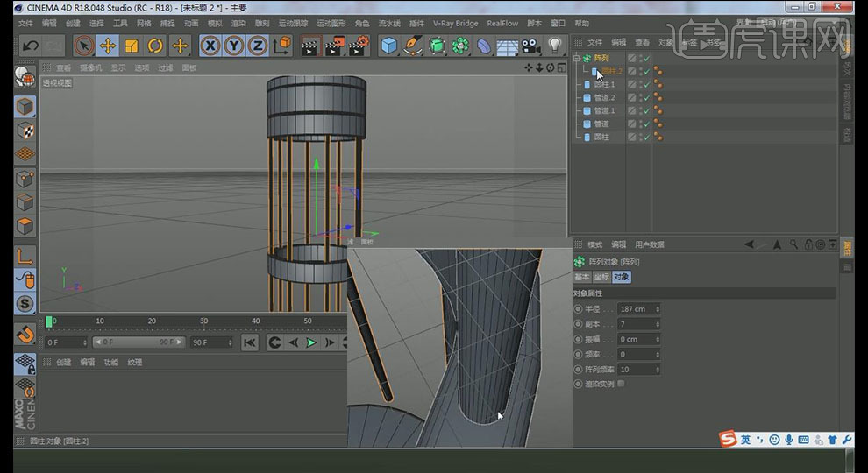868x473 pixels.
Task: Select 圆柱.1 in the object manager
Action: (x=604, y=84)
